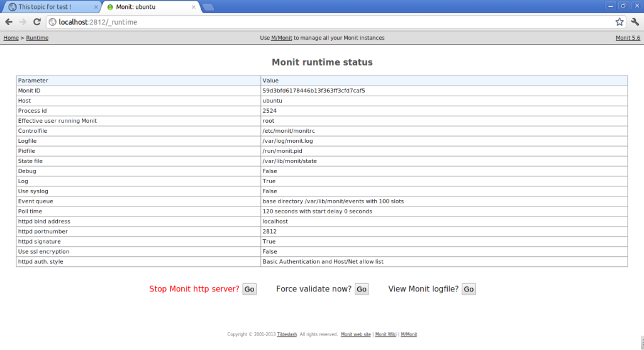Click the 'Monit runtime status' heading

click(x=322, y=62)
